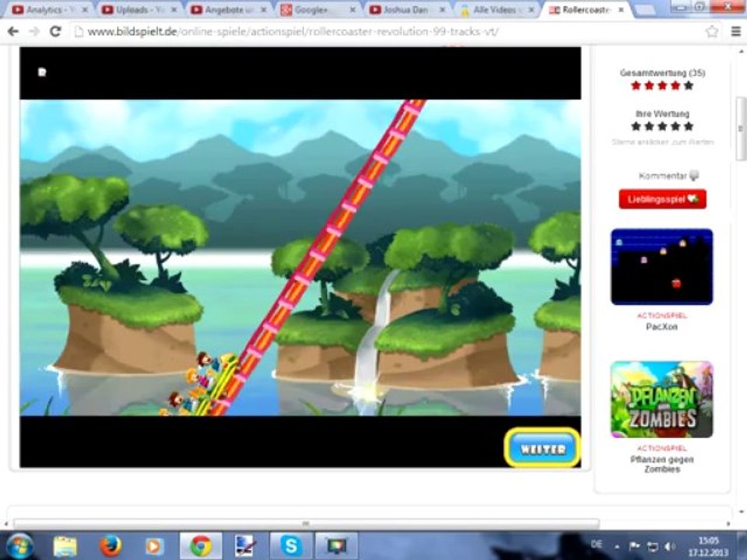747x560 pixels.
Task: Open Skype from the taskbar
Action: pyautogui.click(x=290, y=546)
